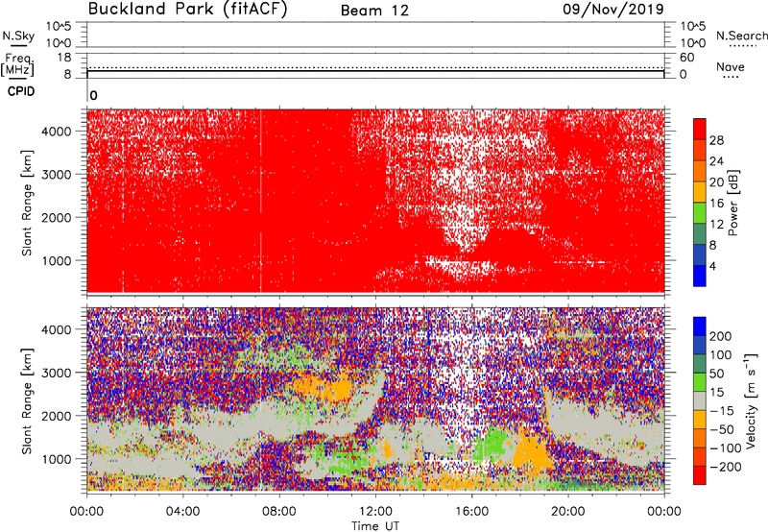Click the 'N.Sky' legend label
The width and height of the screenshot is (768, 532).
(18, 36)
